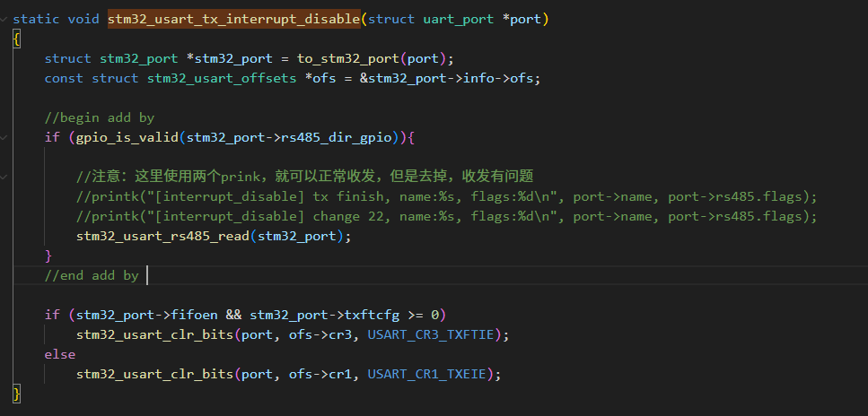868x416 pixels.
Task: Place cursor at the '//end add by' comment
Action: tap(92, 275)
